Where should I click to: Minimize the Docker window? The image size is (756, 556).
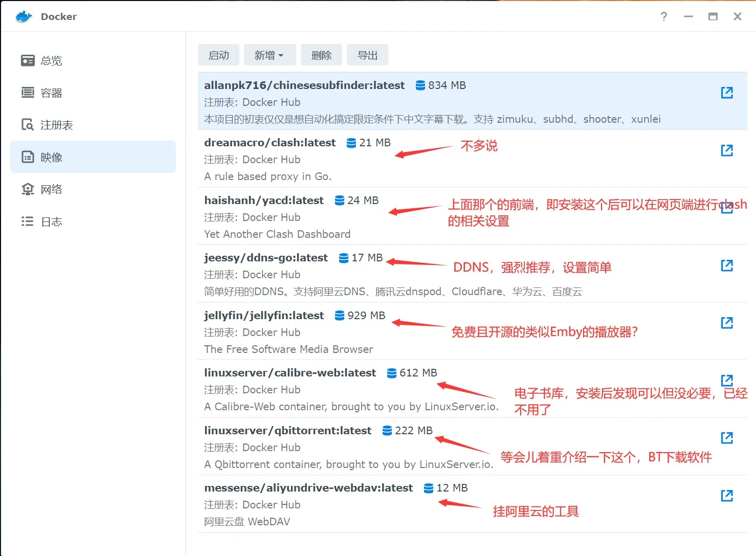coord(688,16)
